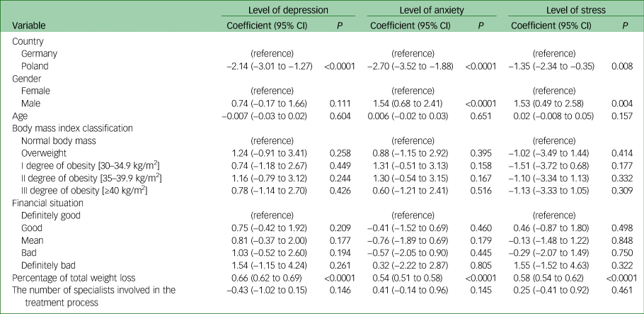
Task: Click the "Level of stress" header
Action: click(x=572, y=9)
